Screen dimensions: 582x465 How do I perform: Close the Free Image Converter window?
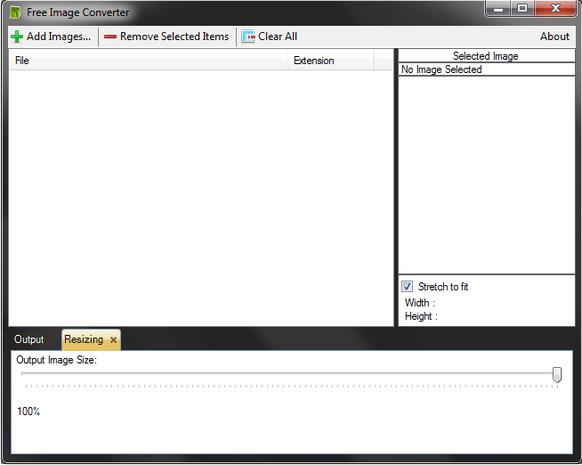pos(555,9)
